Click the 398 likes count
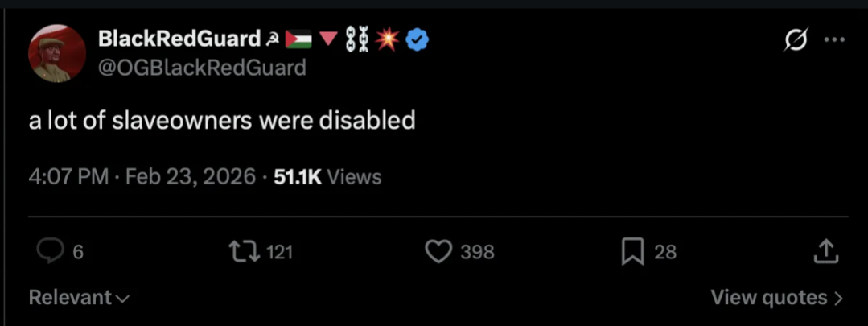 coord(477,253)
